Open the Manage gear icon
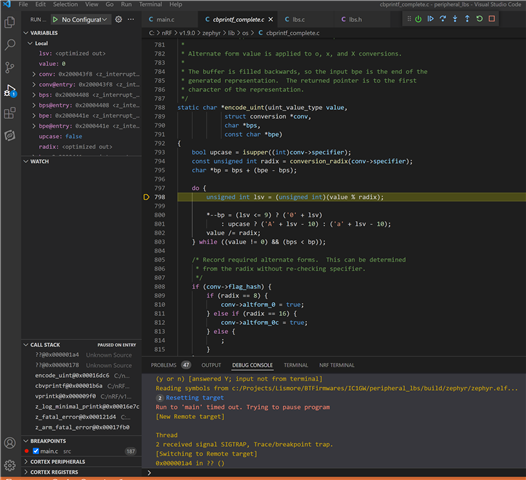 point(10,465)
